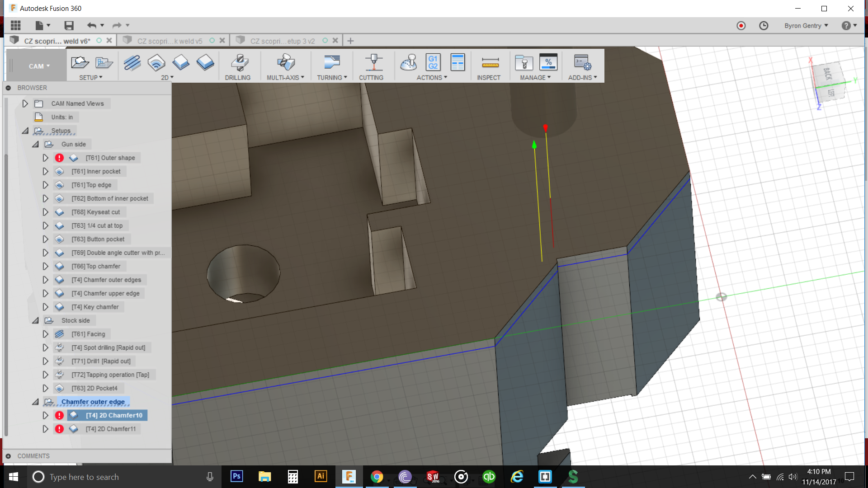
Task: Open the 2D machining dropdown
Action: pyautogui.click(x=166, y=77)
